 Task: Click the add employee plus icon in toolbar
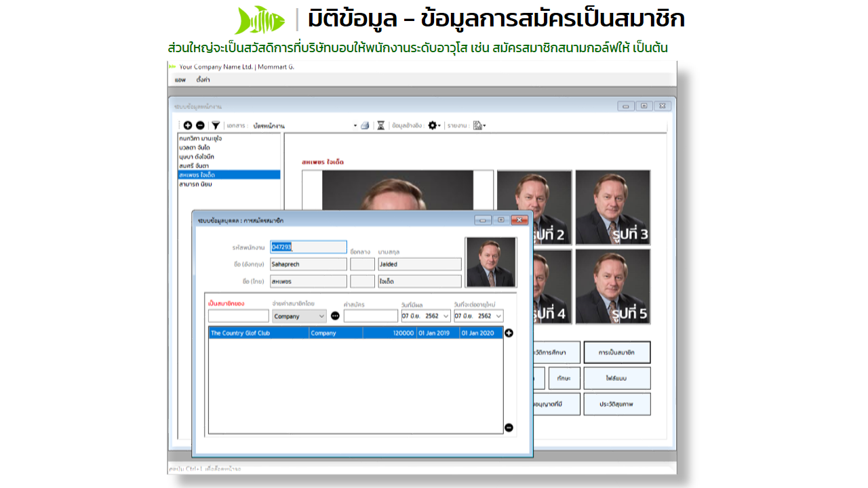click(x=188, y=125)
